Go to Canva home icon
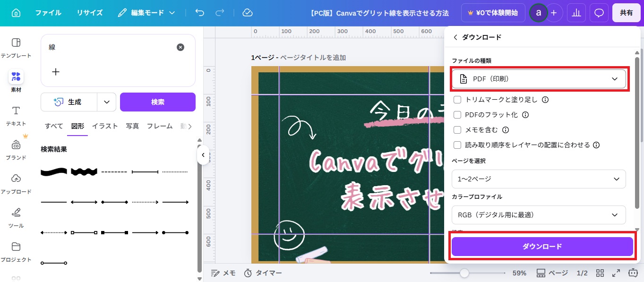This screenshot has height=282, width=644. point(16,13)
